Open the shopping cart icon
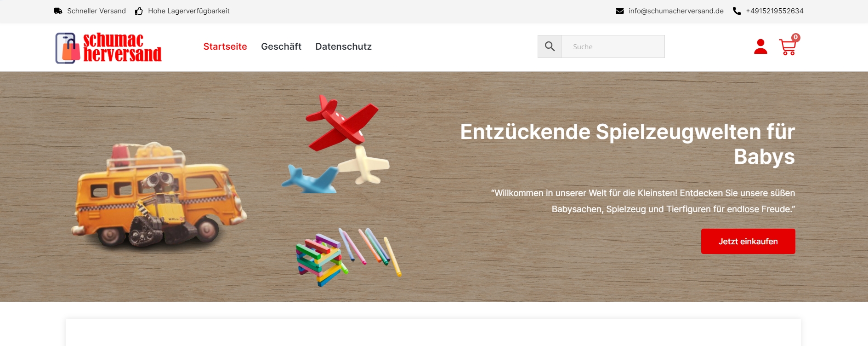868x346 pixels. point(788,47)
